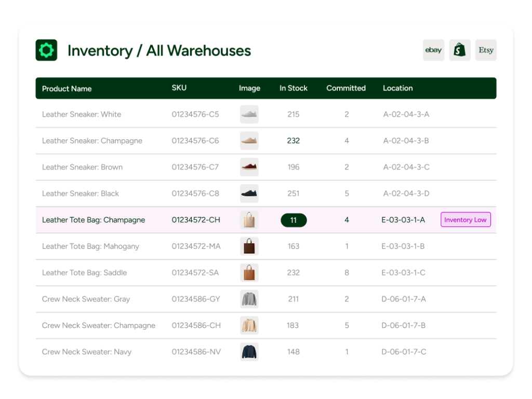This screenshot has height=399, width=532.
Task: Open the Champagne Leather Sneaker thumbnail
Action: pyautogui.click(x=249, y=141)
